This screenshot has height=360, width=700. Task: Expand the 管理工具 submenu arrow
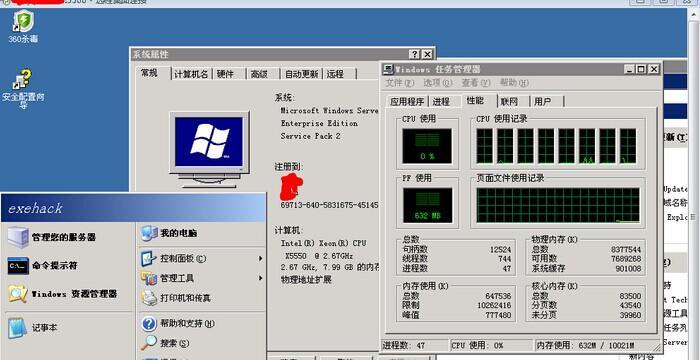pos(260,278)
